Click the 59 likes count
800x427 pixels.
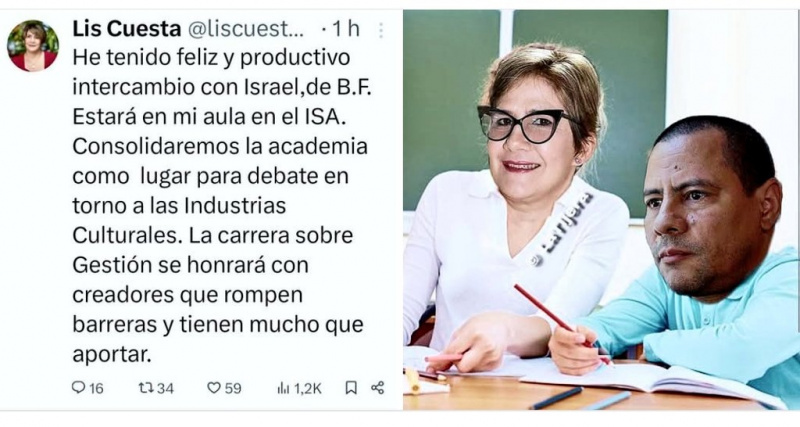click(233, 389)
